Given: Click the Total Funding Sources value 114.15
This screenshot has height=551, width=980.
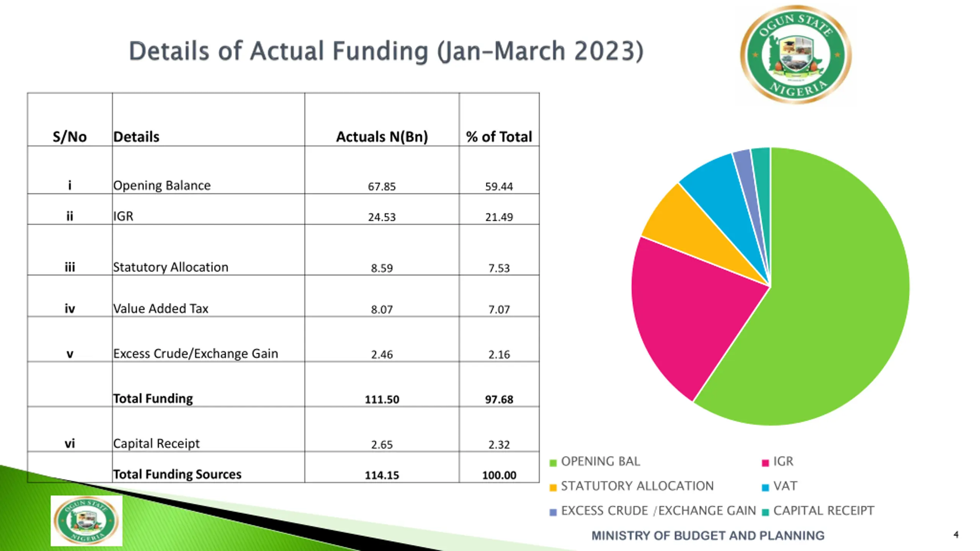Looking at the screenshot, I should 382,475.
